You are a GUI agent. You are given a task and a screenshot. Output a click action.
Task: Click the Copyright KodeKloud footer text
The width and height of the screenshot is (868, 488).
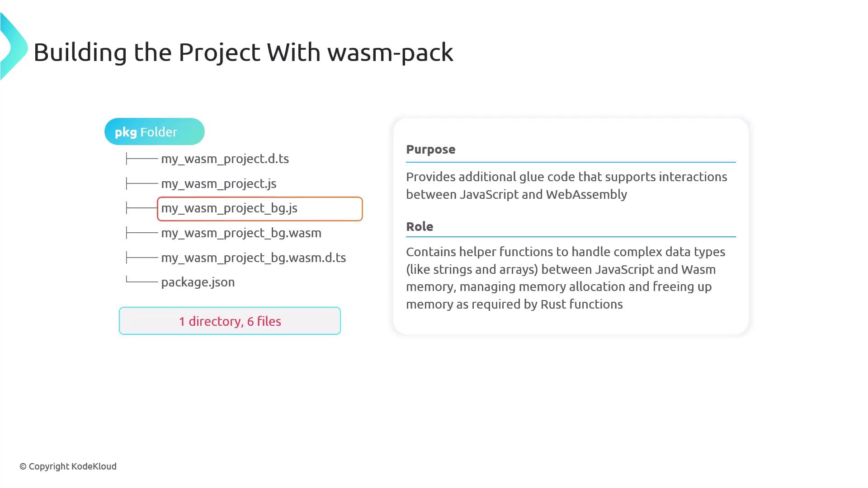pos(68,466)
